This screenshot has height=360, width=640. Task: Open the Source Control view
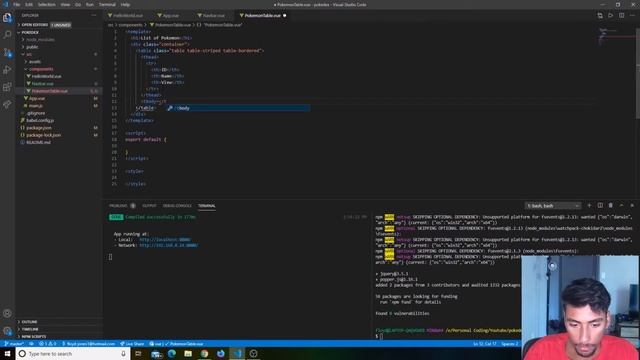click(x=7, y=53)
